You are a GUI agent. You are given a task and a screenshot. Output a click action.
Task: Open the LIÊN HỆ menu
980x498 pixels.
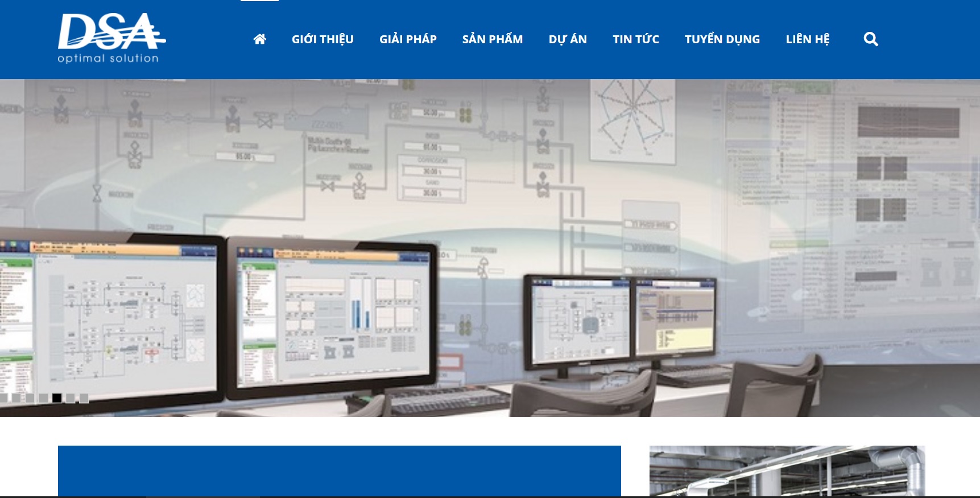click(808, 39)
